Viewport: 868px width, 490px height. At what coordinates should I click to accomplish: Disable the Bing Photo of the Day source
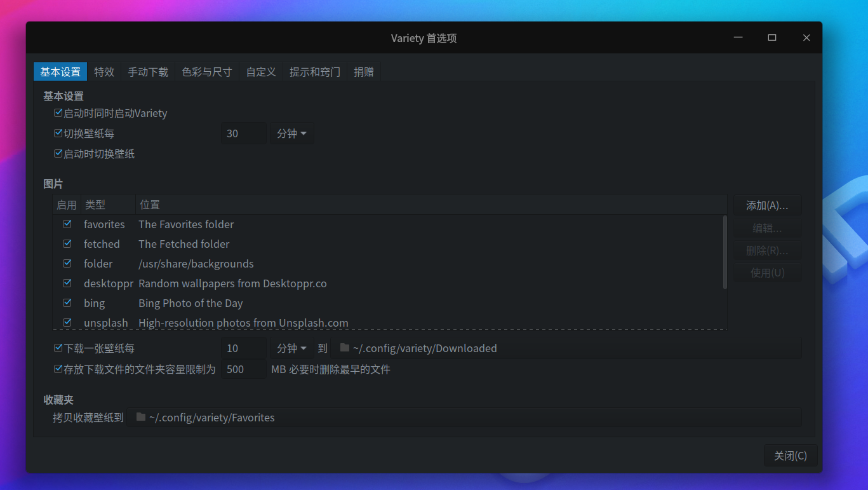(67, 303)
